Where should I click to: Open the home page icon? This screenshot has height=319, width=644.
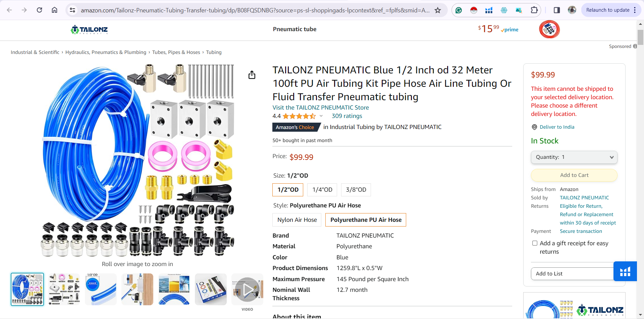pos(54,10)
